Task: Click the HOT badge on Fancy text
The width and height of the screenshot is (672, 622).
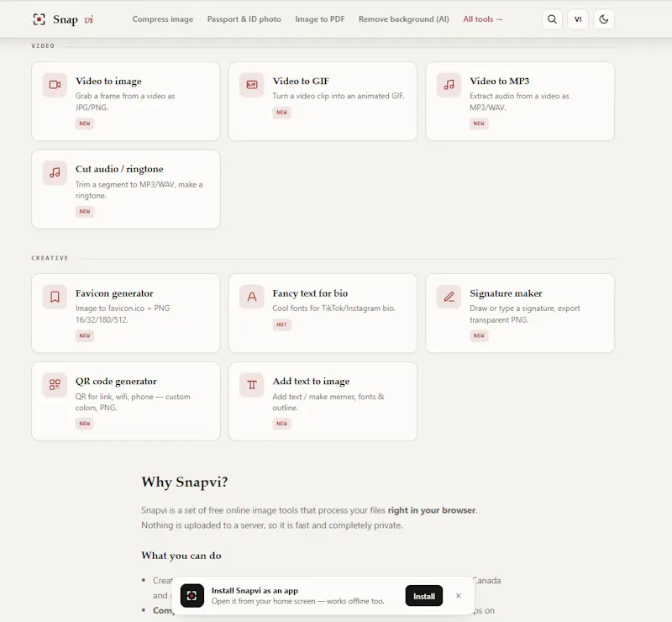Action: [x=281, y=324]
